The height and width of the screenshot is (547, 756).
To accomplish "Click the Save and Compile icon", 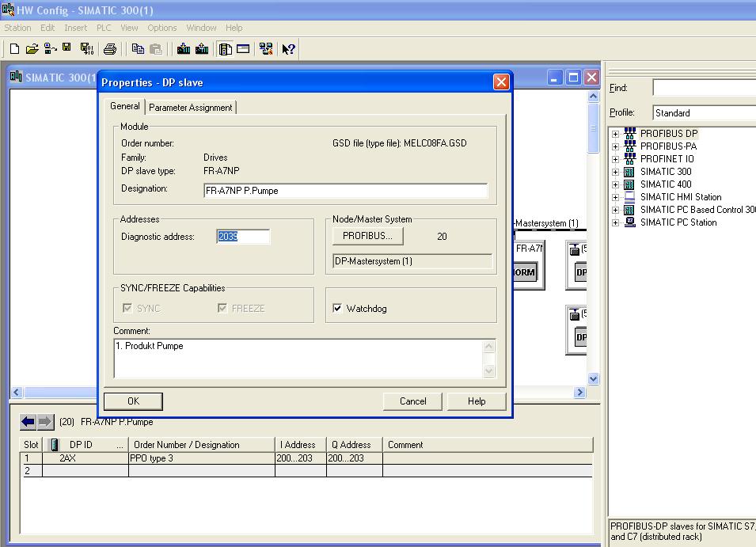I will tap(86, 49).
